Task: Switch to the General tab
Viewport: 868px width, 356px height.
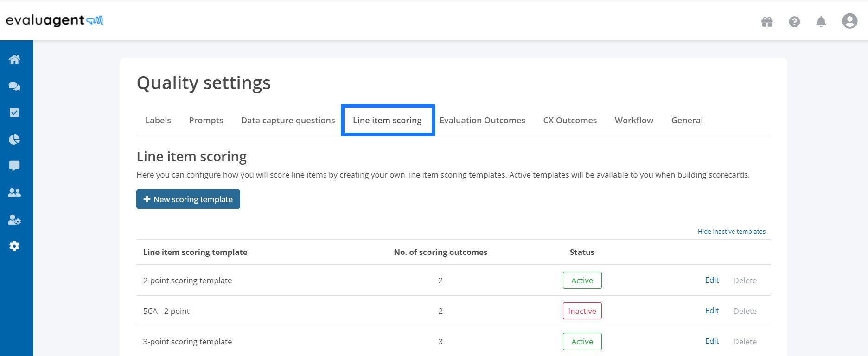Action: click(687, 120)
